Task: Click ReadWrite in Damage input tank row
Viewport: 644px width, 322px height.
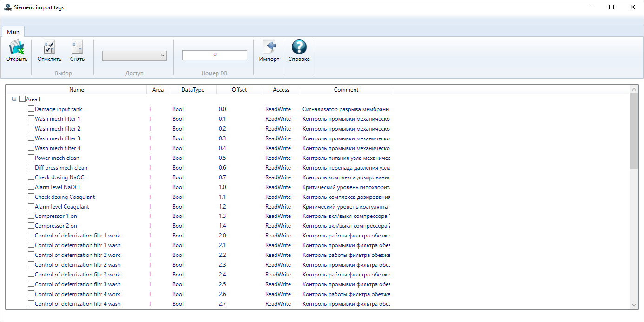Action: pos(278,109)
